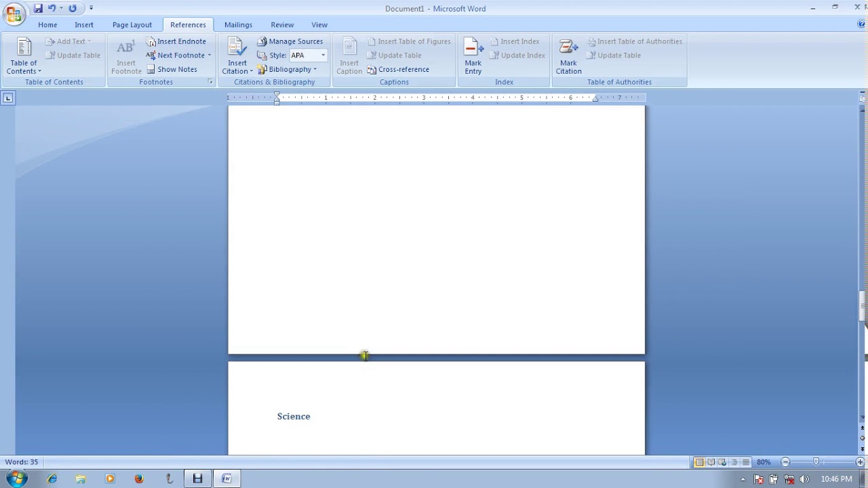Viewport: 868px width, 488px height.
Task: Open the Cross-reference dialog
Action: pyautogui.click(x=398, y=69)
